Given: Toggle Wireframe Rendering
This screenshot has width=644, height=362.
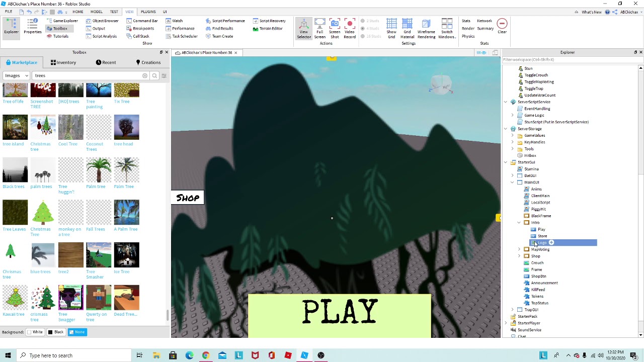Looking at the screenshot, I should [x=426, y=29].
